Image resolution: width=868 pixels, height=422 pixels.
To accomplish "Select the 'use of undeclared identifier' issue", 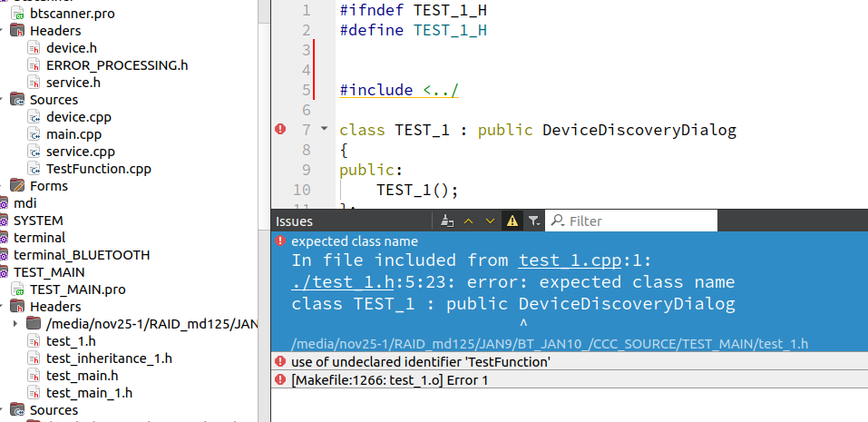I will [x=420, y=362].
